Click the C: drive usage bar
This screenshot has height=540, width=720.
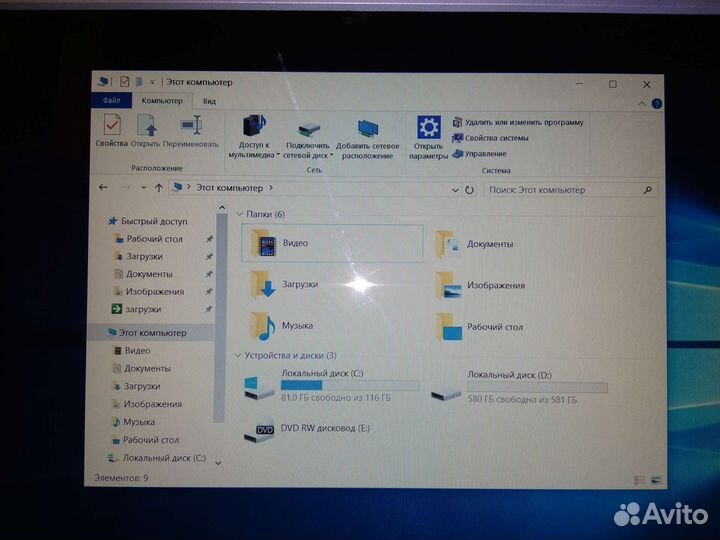click(x=350, y=385)
